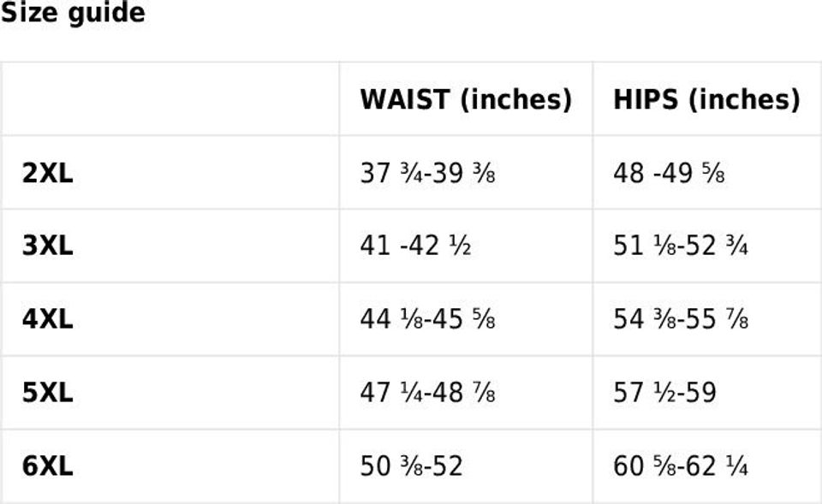
Task: Select the WAIST (inches) column header
Action: [x=465, y=99]
